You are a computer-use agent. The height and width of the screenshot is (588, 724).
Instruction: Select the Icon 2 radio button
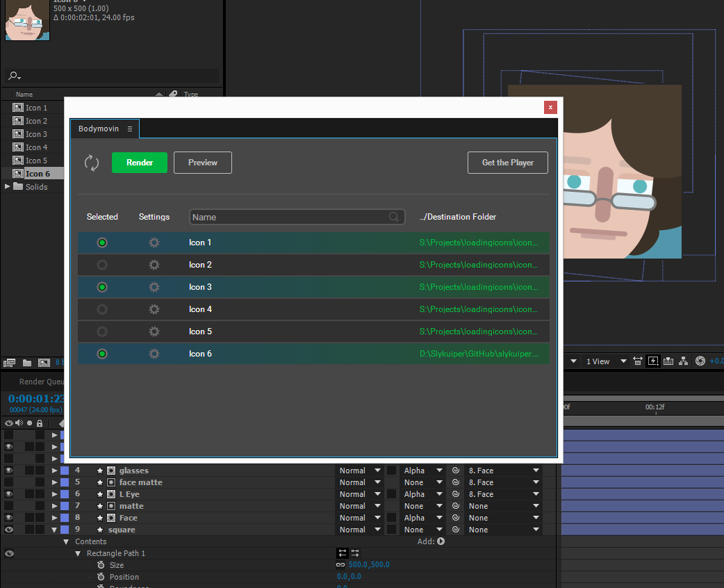point(102,265)
